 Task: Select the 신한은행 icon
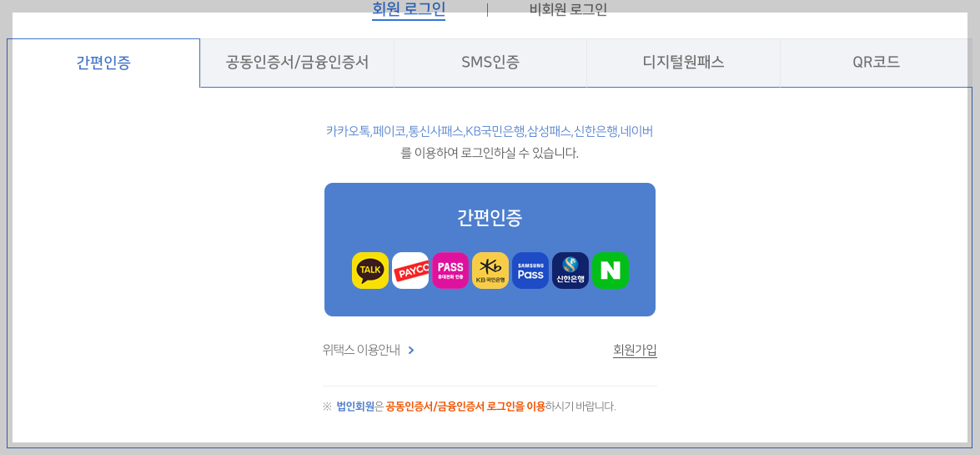coord(570,270)
